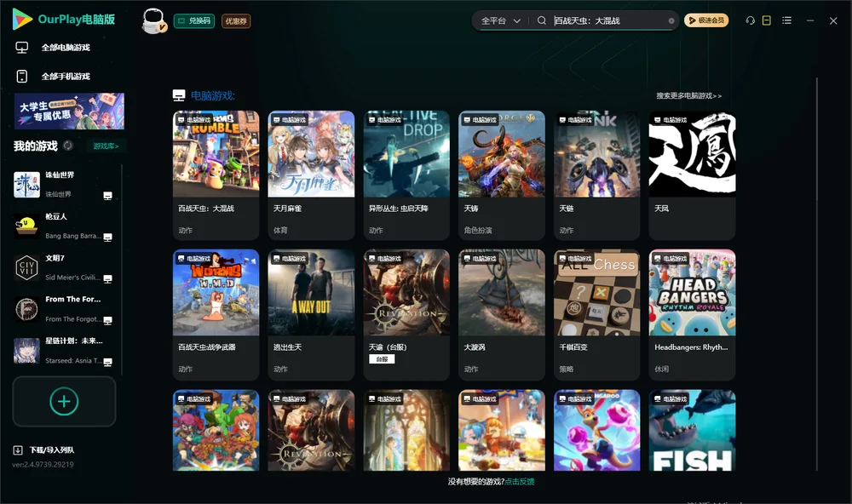Image resolution: width=852 pixels, height=504 pixels.
Task: Click the monitor icon for PC games
Action: pyautogui.click(x=22, y=48)
